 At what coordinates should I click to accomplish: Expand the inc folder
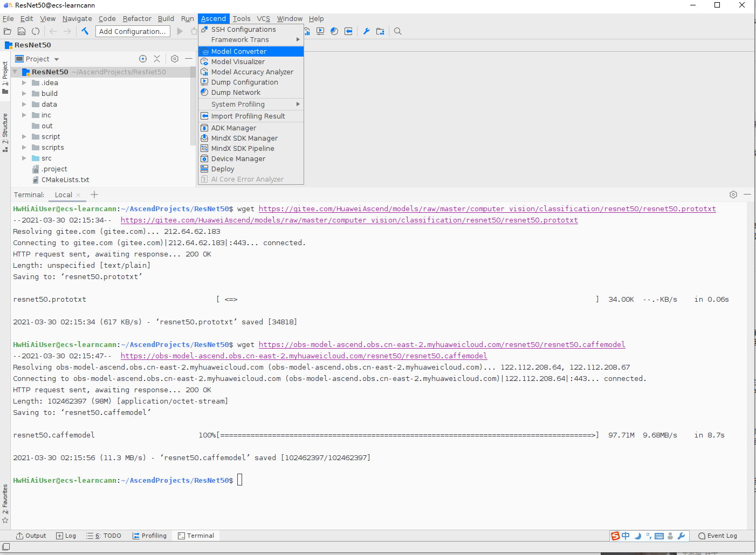[x=24, y=115]
